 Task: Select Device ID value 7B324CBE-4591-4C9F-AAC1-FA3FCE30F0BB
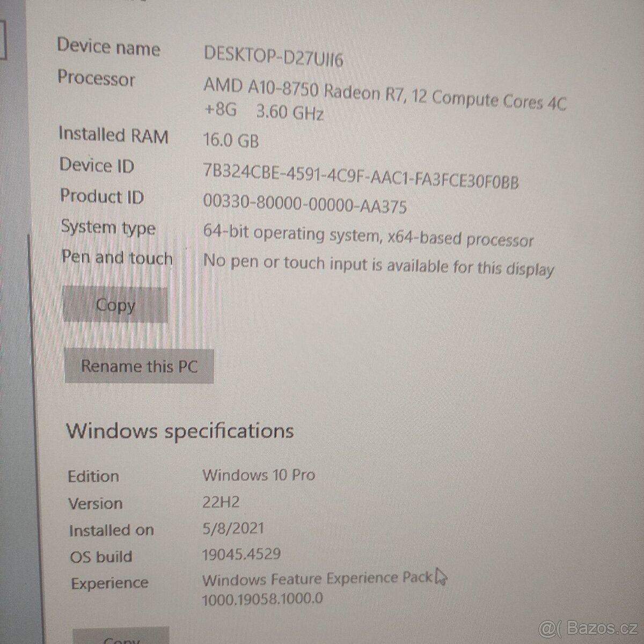tap(361, 176)
